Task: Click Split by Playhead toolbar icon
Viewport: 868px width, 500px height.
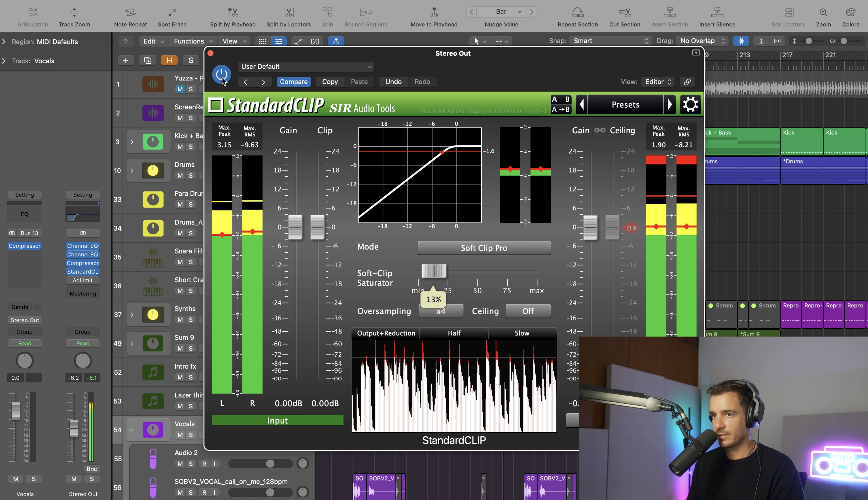Action: click(x=233, y=13)
